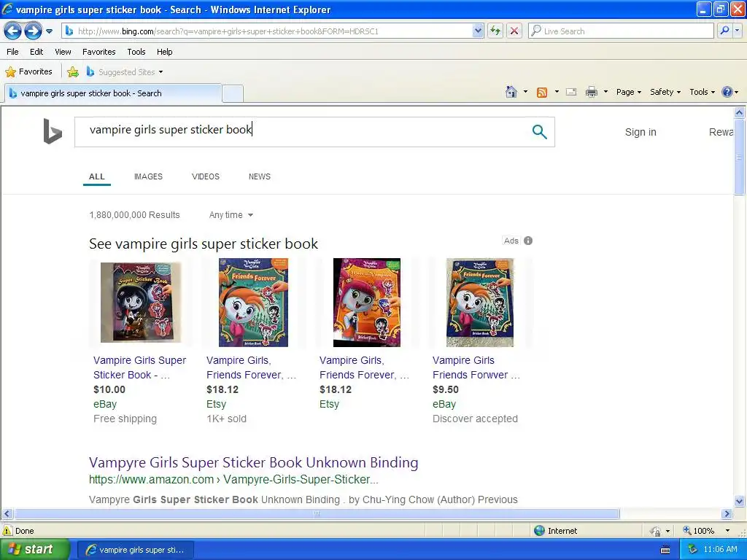
Task: Open the Tools menu in menu bar
Action: (136, 52)
